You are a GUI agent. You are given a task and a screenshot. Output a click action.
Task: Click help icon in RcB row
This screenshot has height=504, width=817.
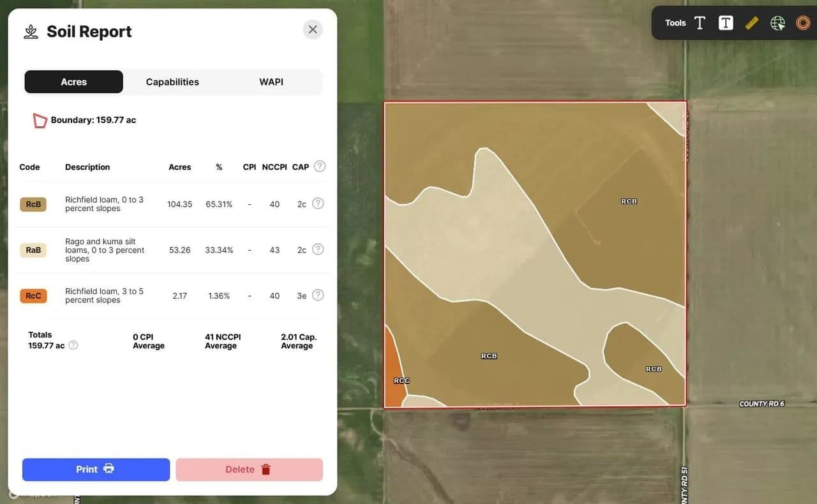[x=318, y=204]
